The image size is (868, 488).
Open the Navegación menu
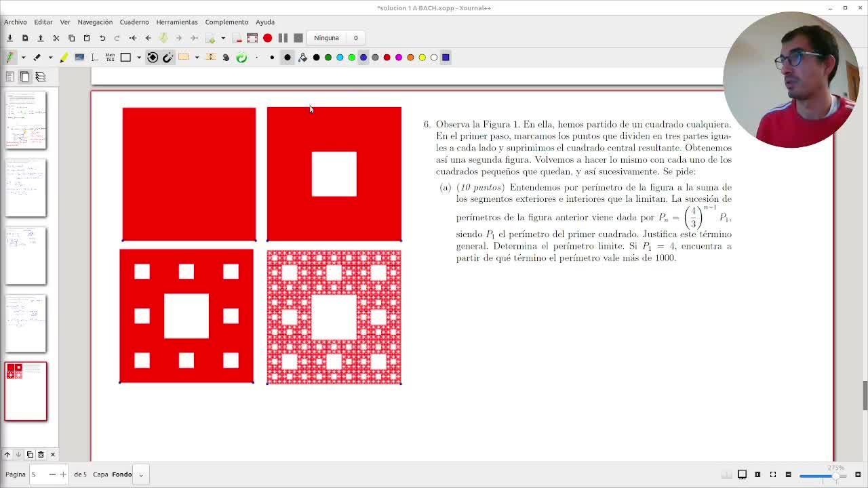tap(95, 22)
